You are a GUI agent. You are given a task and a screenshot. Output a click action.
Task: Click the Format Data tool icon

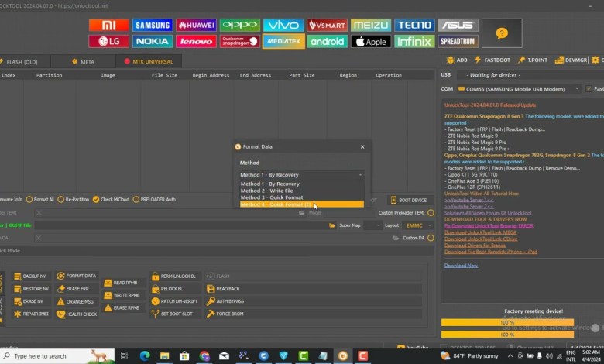62,276
